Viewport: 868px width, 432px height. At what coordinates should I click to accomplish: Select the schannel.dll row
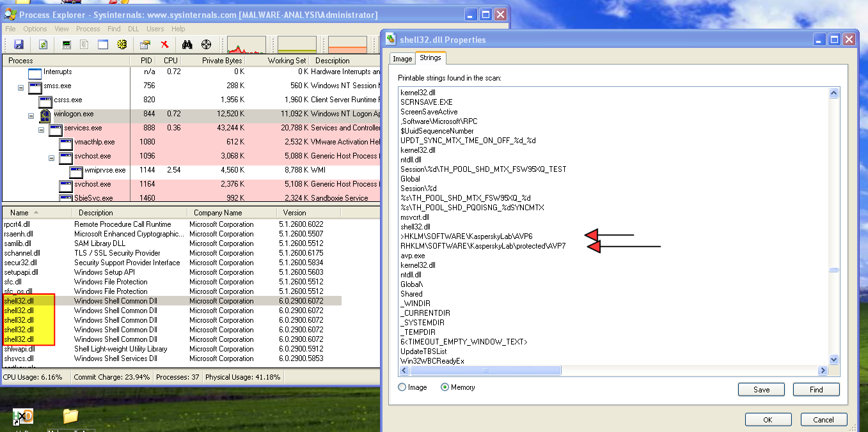171,253
